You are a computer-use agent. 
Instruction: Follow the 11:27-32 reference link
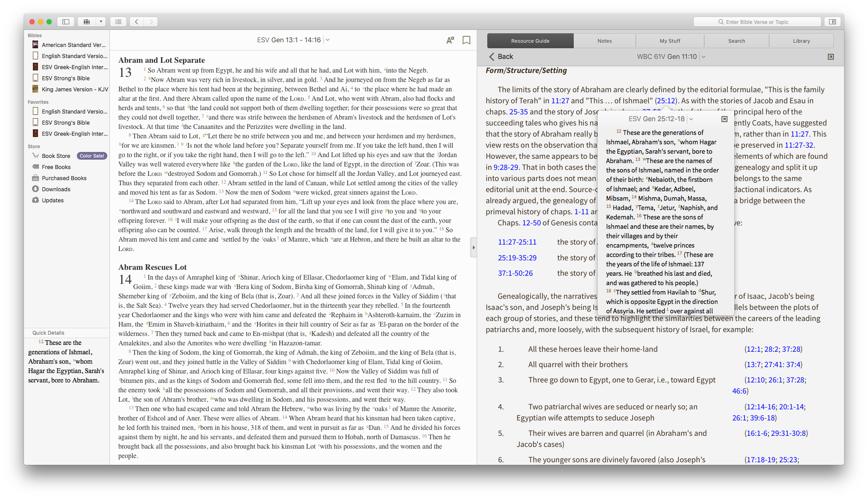[x=799, y=145]
